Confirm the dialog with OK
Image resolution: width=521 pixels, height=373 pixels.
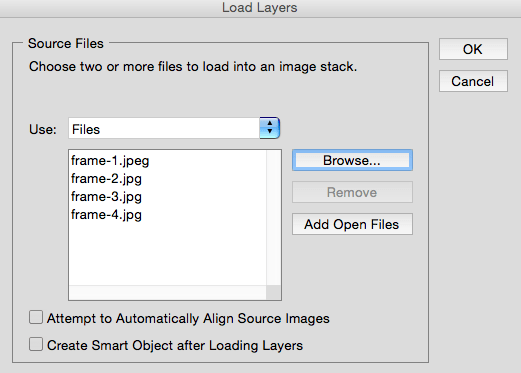473,49
